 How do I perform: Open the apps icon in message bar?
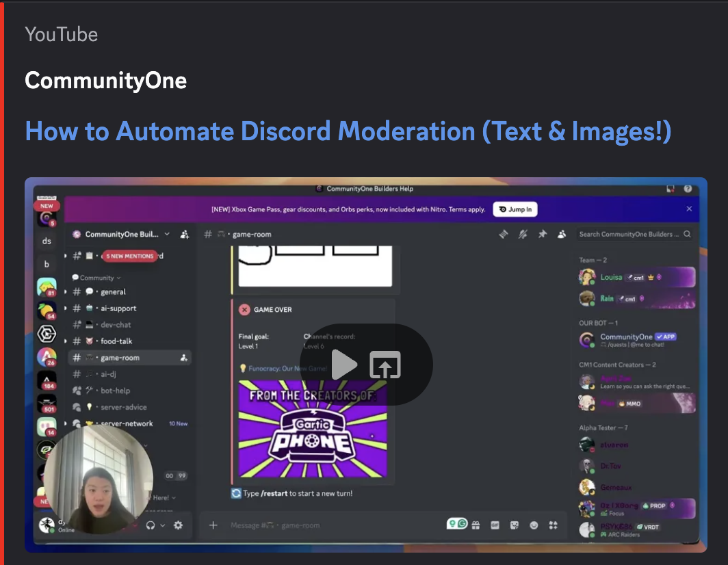coord(553,525)
